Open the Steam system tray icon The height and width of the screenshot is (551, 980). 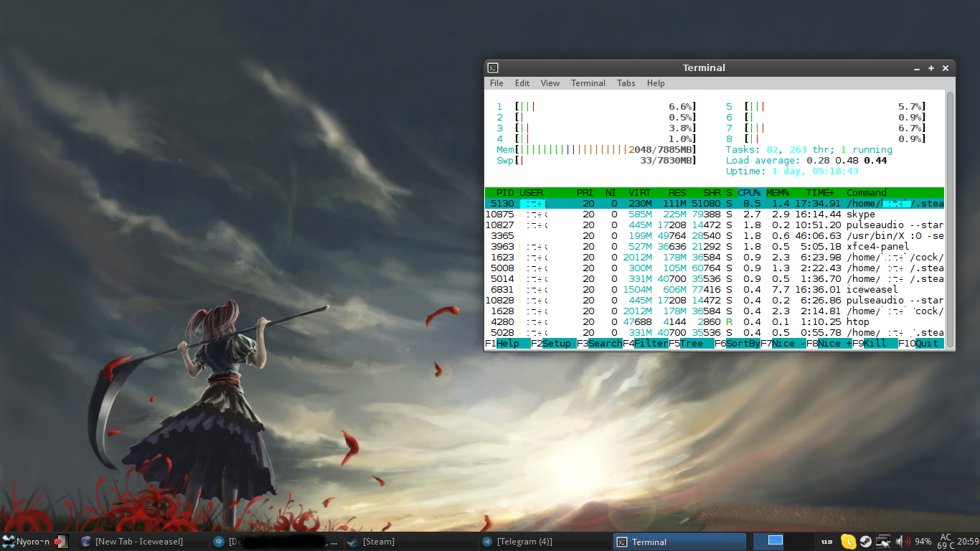(866, 542)
